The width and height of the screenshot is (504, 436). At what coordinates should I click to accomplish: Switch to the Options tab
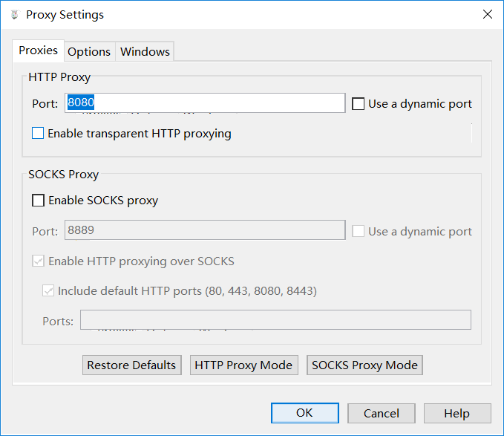(x=89, y=51)
